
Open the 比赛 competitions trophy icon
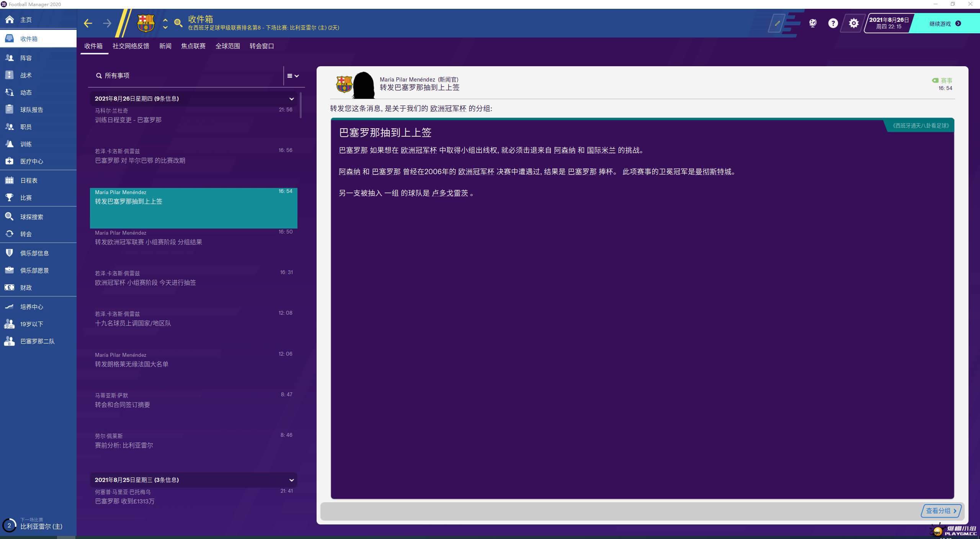[10, 198]
